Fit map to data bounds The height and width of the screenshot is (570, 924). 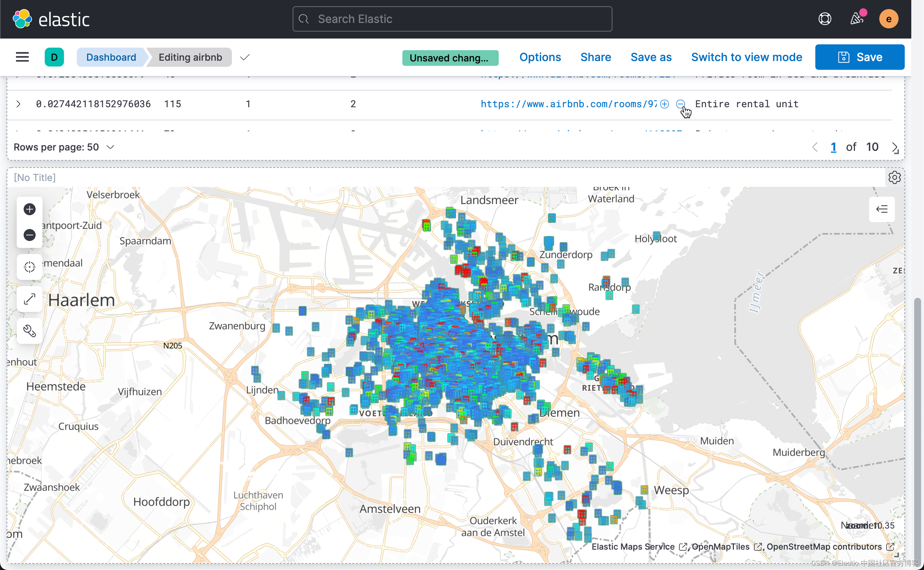tap(29, 267)
